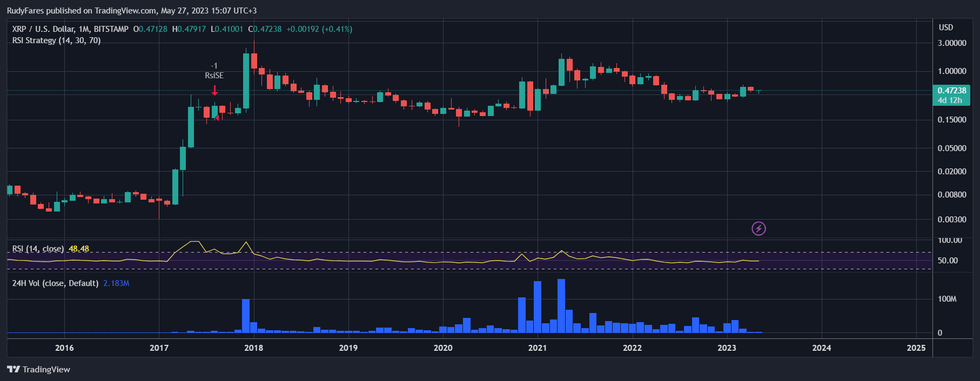The height and width of the screenshot is (381, 980).
Task: Open the USD currency selector on price axis
Action: [x=945, y=28]
